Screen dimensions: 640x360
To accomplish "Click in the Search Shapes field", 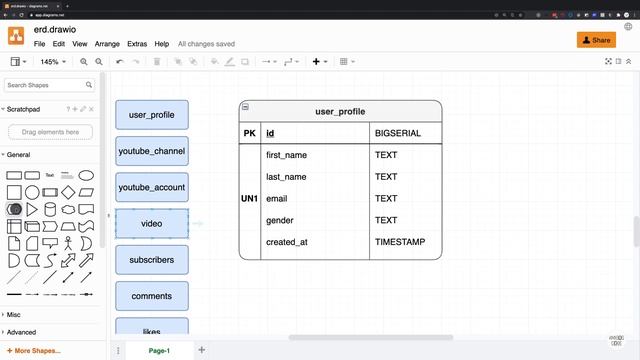I will click(49, 85).
